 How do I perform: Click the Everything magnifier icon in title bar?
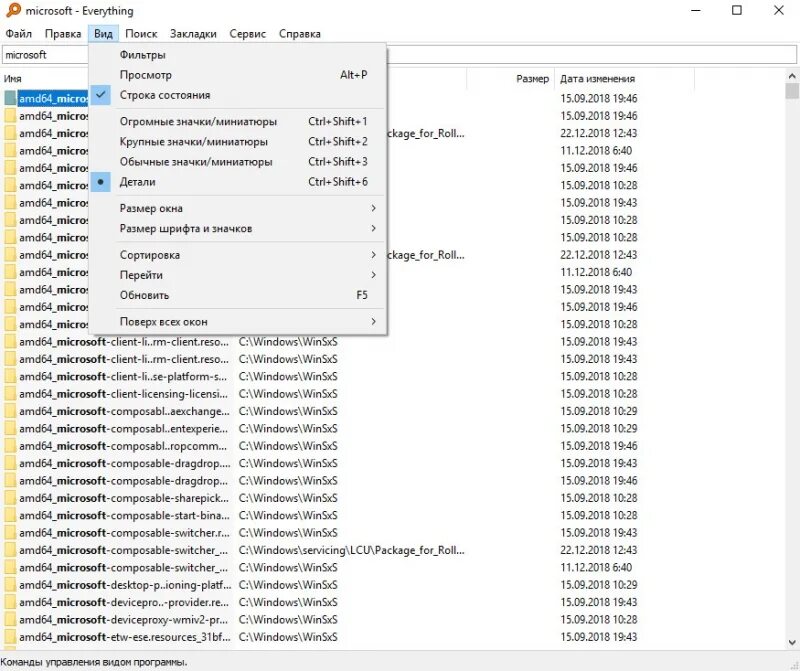tap(13, 10)
